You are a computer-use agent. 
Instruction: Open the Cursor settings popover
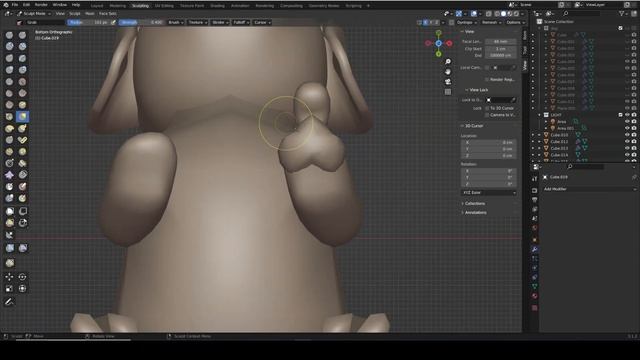[x=262, y=22]
